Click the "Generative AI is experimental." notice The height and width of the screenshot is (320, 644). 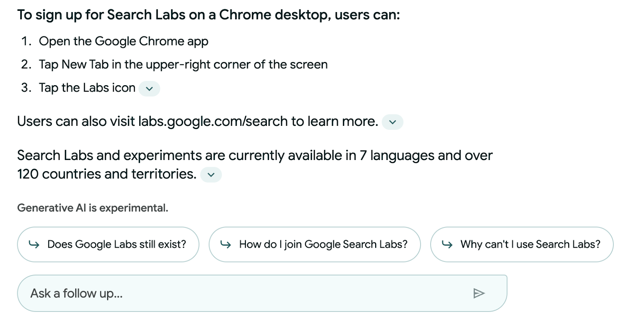93,208
